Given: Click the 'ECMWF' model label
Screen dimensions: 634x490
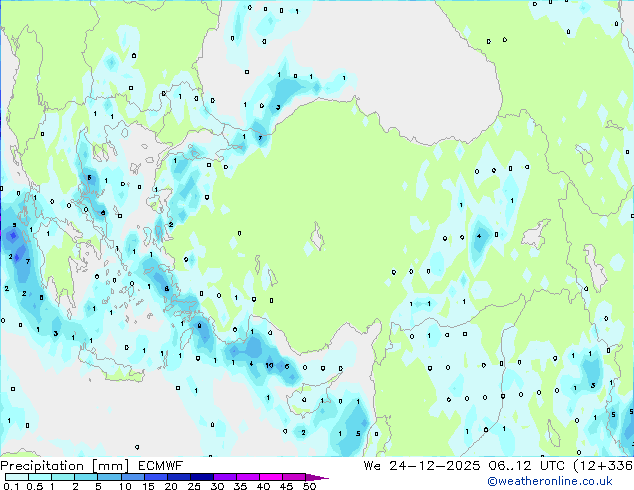Looking at the screenshot, I should coord(161,466).
